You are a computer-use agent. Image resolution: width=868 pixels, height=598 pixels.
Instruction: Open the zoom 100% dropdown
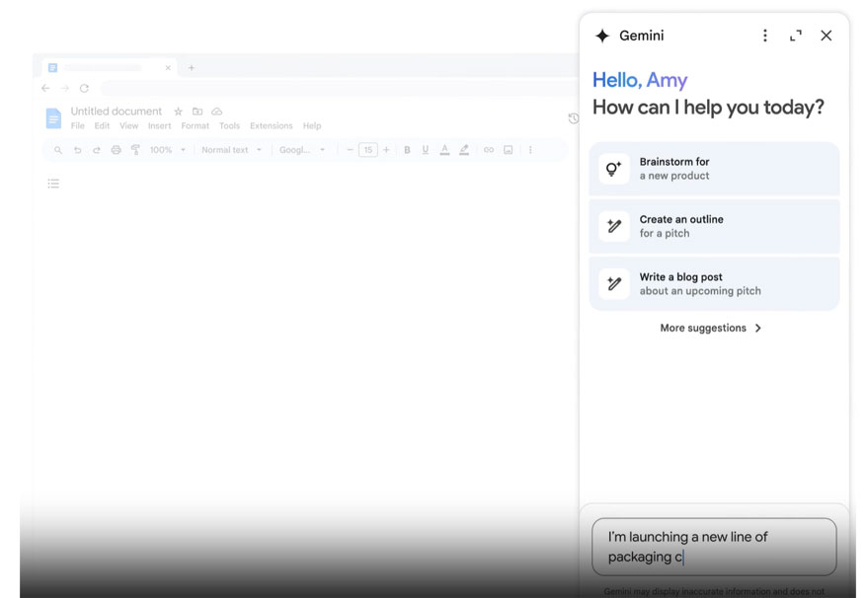[x=167, y=150]
